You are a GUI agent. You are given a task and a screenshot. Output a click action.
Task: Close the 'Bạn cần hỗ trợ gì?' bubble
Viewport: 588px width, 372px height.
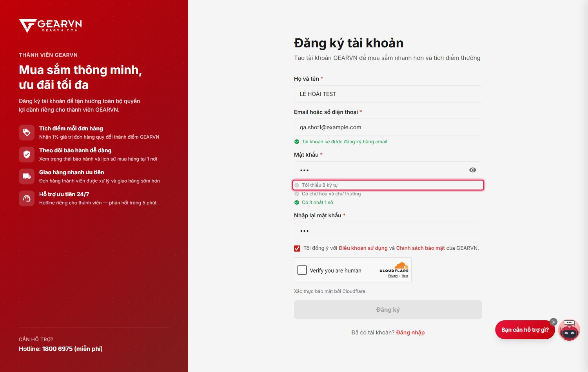554,322
